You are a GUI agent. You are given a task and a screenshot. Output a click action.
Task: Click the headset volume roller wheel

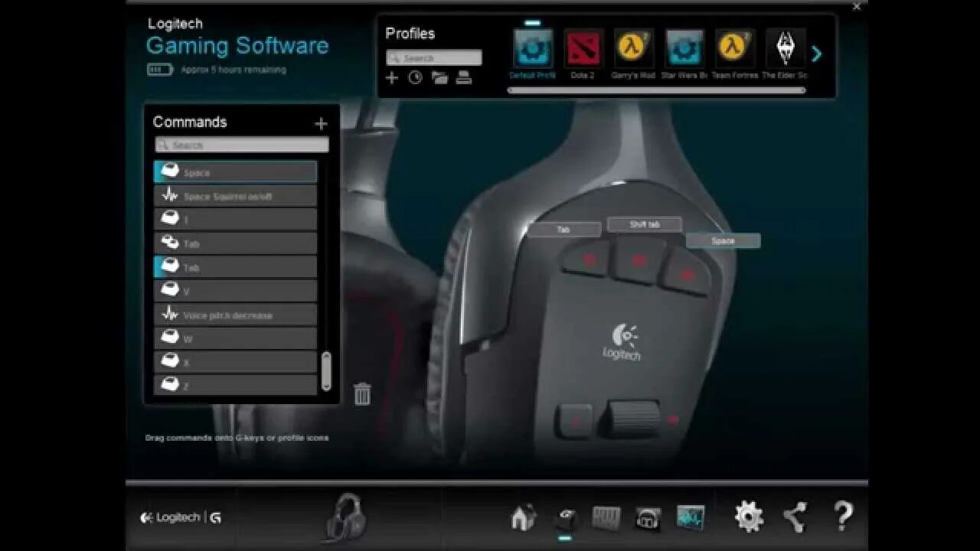click(x=633, y=419)
